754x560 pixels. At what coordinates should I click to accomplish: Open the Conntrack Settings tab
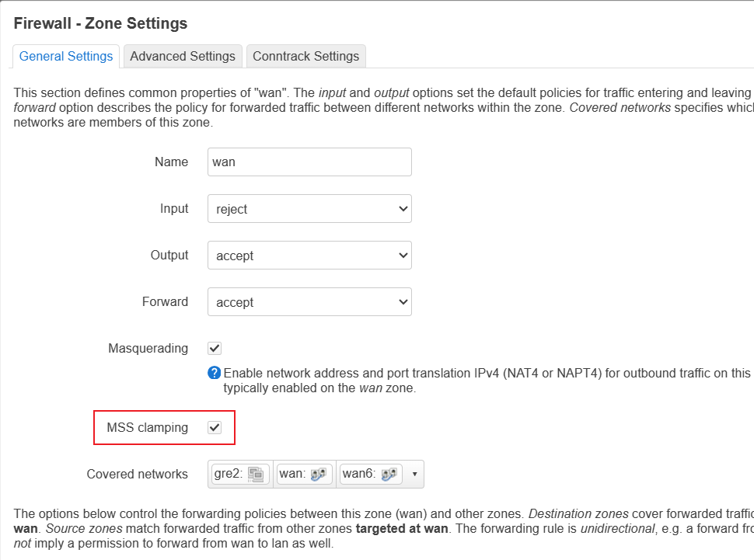click(305, 56)
